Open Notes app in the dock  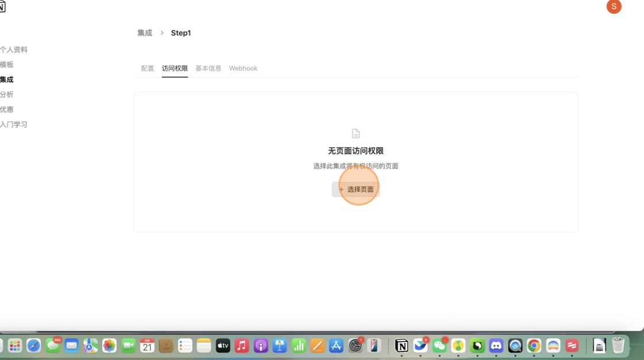click(x=204, y=346)
